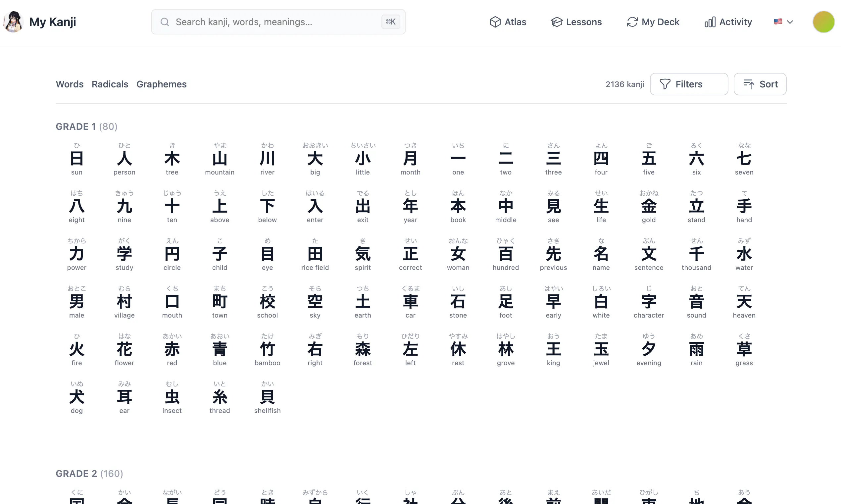
Task: Open the My Deck menu item
Action: click(x=653, y=22)
